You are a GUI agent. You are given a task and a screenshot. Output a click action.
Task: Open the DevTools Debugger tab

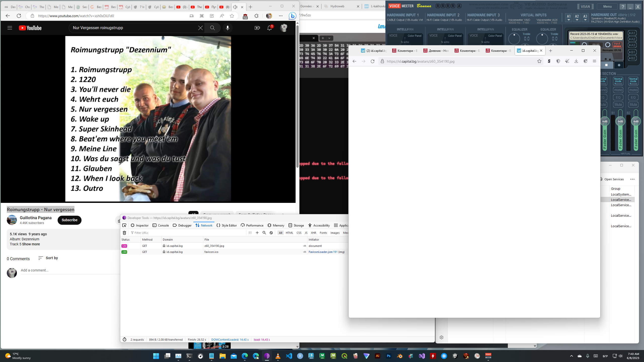point(182,225)
